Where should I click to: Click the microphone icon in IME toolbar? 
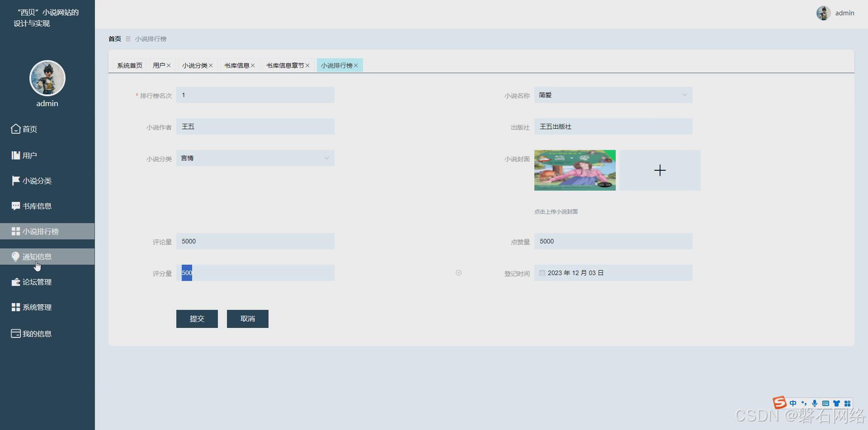coord(815,403)
